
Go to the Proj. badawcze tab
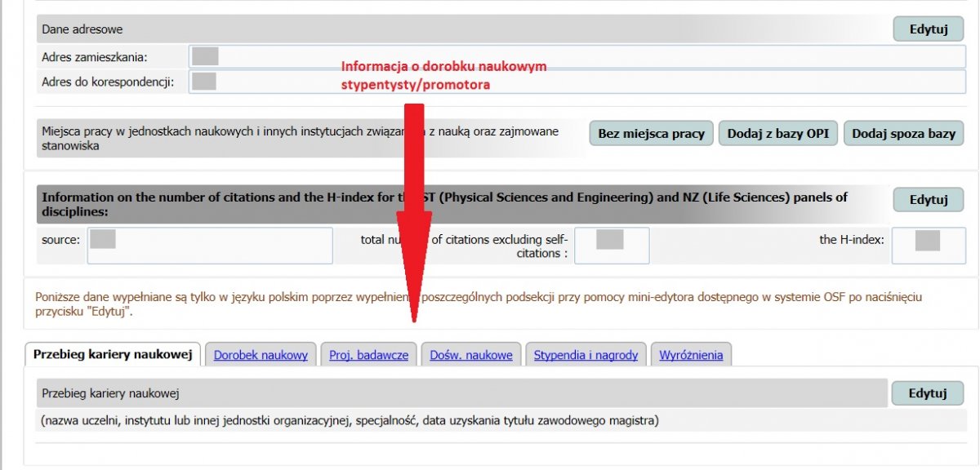[x=368, y=355]
